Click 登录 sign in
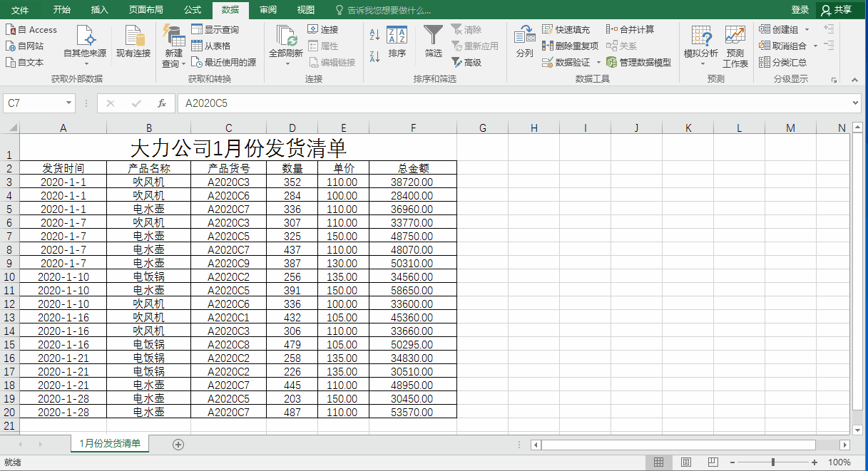This screenshot has width=868, height=471. coord(800,10)
